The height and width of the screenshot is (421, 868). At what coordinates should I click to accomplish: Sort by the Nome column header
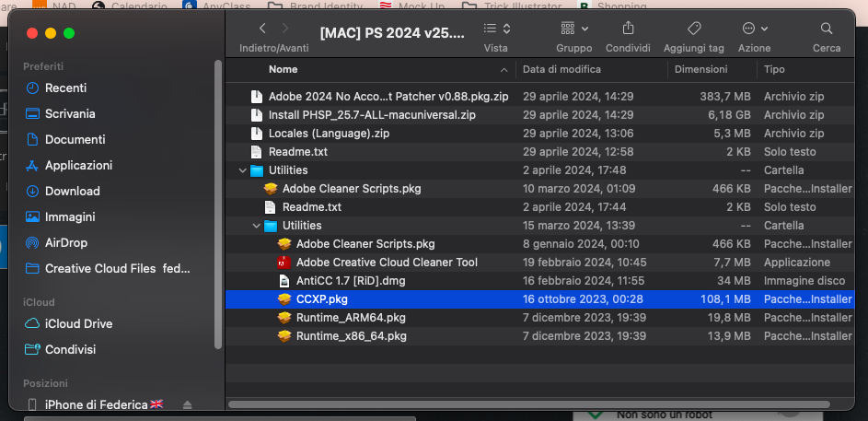pyautogui.click(x=283, y=69)
